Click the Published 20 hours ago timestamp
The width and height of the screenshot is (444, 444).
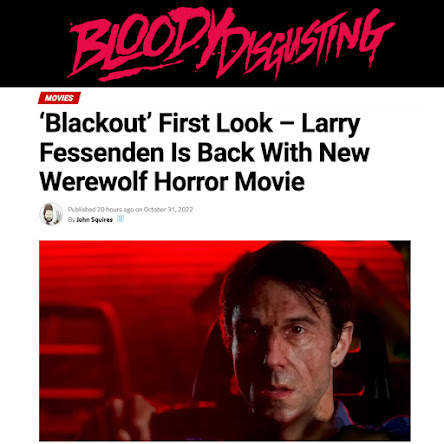(101, 209)
